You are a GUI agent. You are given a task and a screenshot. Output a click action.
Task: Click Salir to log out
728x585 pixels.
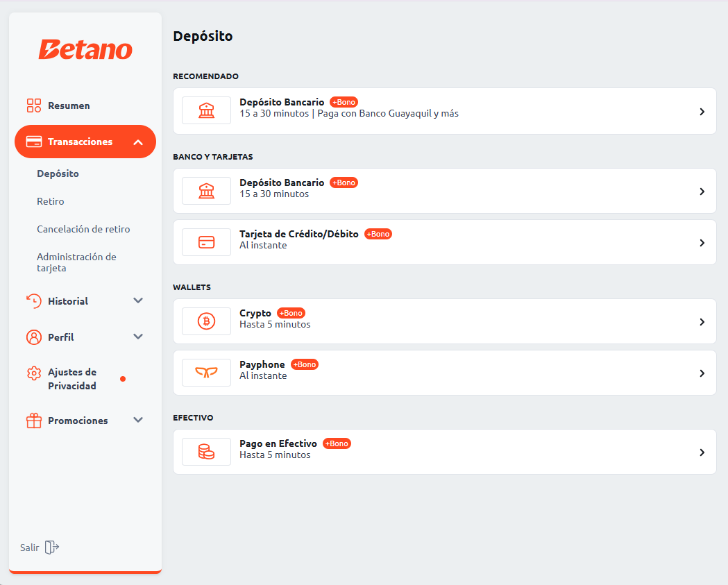(x=30, y=548)
